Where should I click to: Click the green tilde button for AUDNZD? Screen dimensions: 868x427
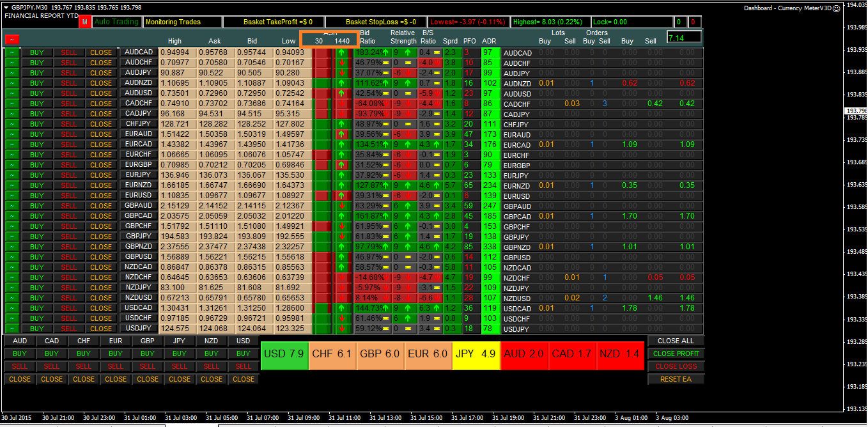[x=12, y=83]
